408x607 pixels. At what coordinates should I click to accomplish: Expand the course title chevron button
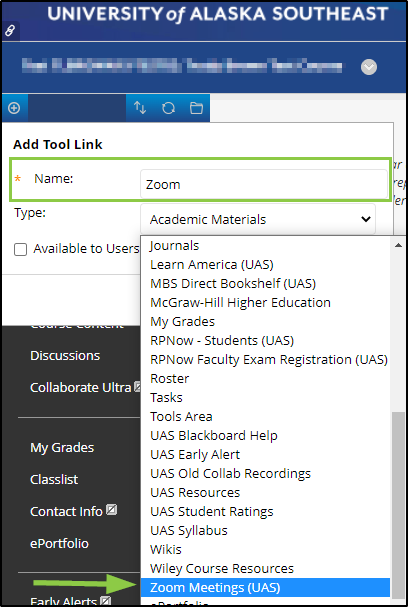tap(369, 67)
